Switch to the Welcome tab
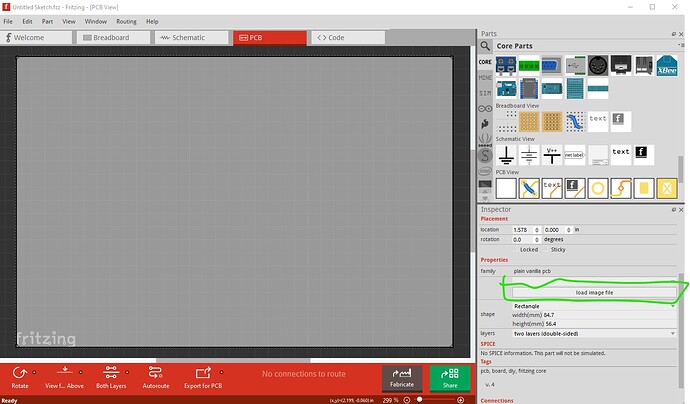Screen dimensions: 690x404 [x=36, y=38]
